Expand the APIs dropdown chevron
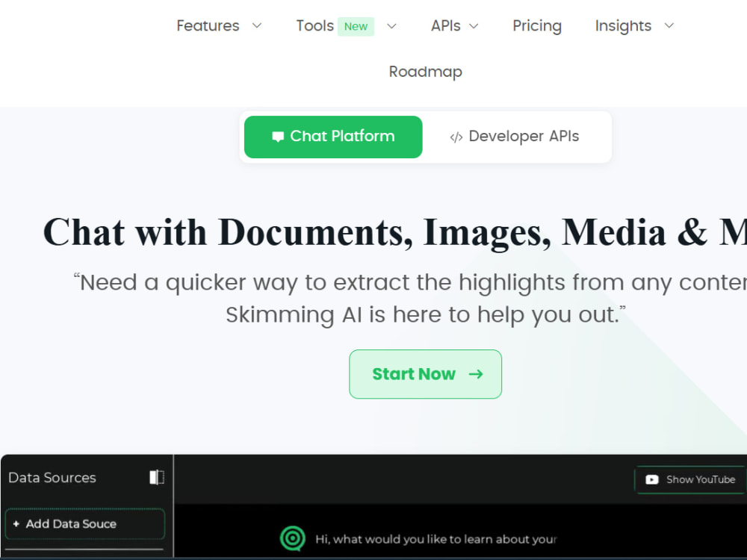The image size is (747, 560). (474, 26)
